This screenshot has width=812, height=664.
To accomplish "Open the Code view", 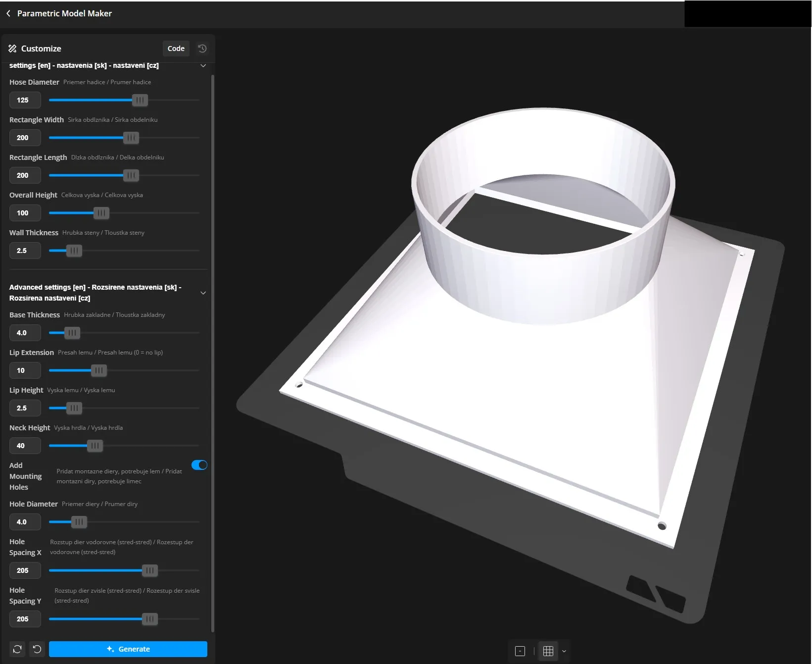I will [176, 49].
